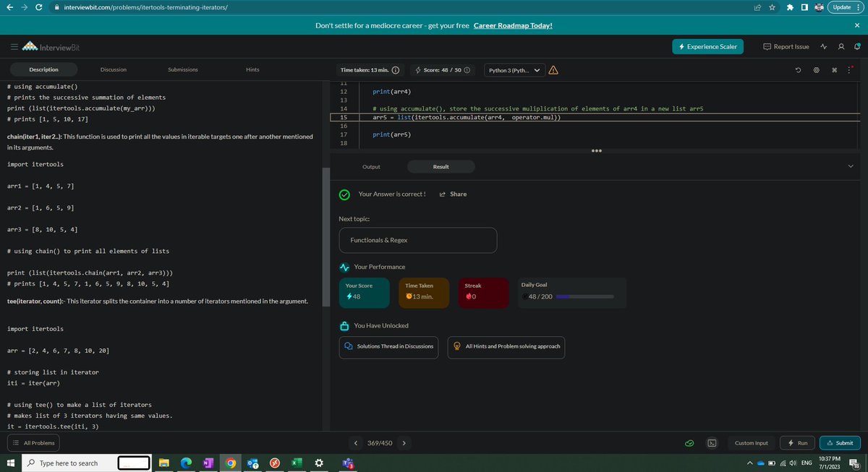The height and width of the screenshot is (472, 868).
Task: Open the notifications bell
Action: 856,46
